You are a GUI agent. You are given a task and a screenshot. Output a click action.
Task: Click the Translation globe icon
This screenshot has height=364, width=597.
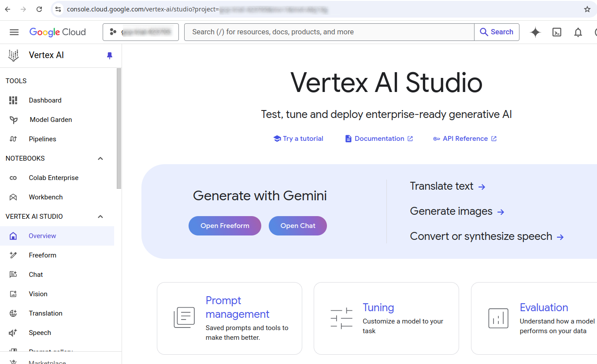13,313
